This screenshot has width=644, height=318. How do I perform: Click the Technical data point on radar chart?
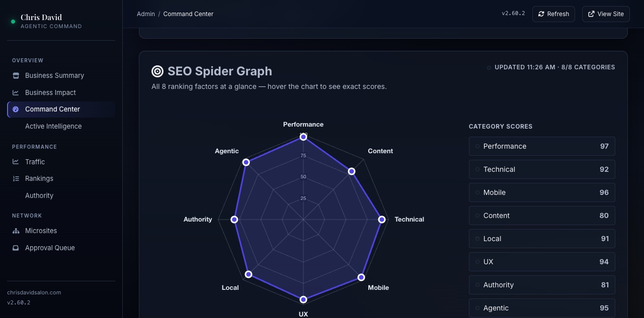point(382,220)
